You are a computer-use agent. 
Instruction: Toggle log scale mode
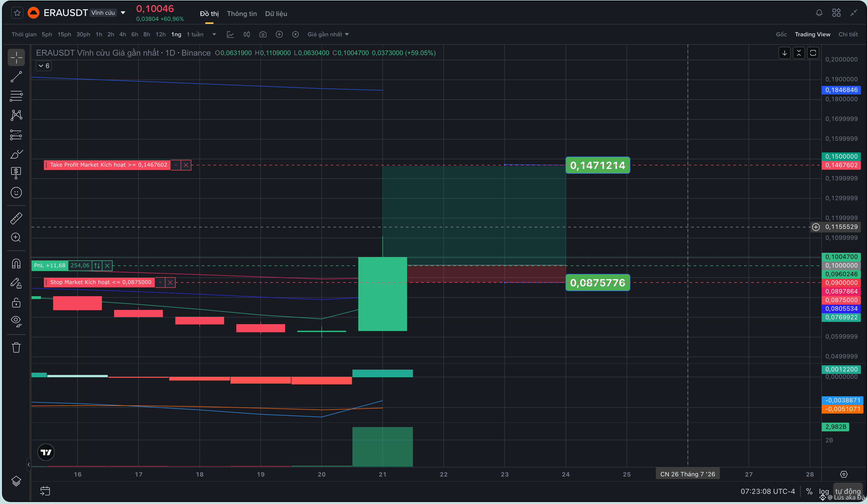click(x=824, y=491)
